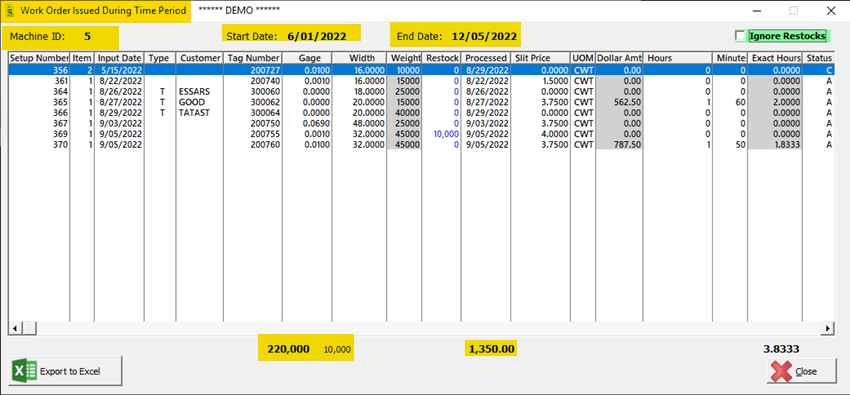Select setup number 365 row
This screenshot has width=850, height=395.
421,101
